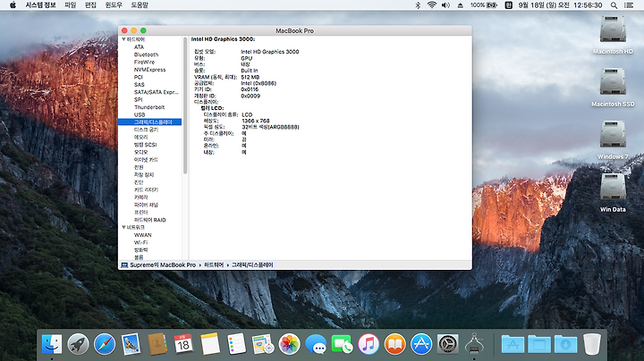Open the 파일 menu
Screen dimensions: 644x361
pyautogui.click(x=71, y=5)
